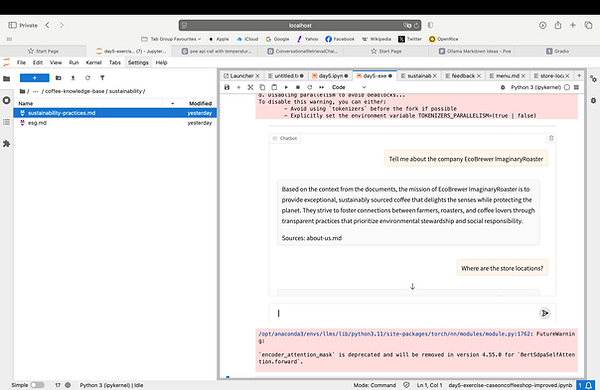Screen dimensions: 600x390
Task: Copy the selected notebook cell
Action: [262, 87]
